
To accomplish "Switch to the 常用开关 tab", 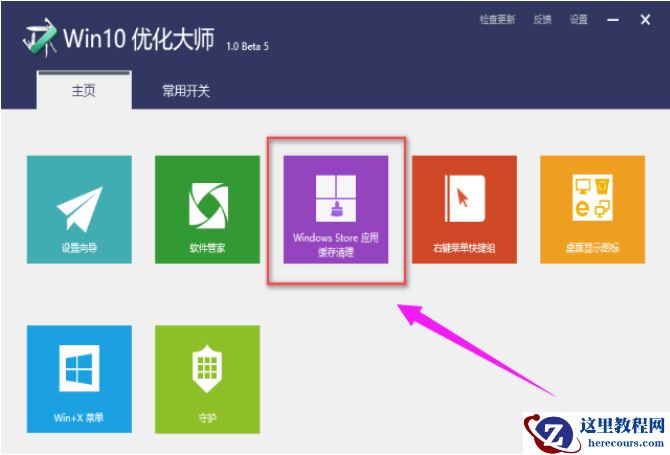I will [x=186, y=91].
